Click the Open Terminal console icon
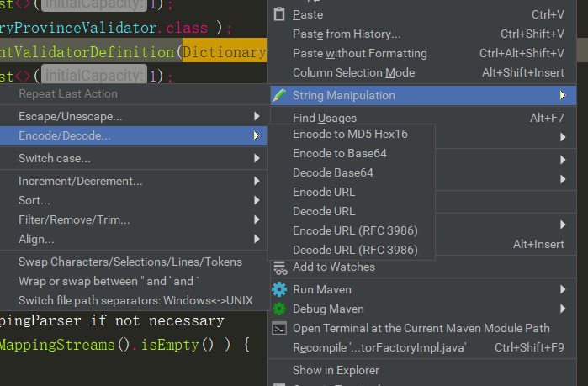This screenshot has width=588, height=386. click(279, 328)
